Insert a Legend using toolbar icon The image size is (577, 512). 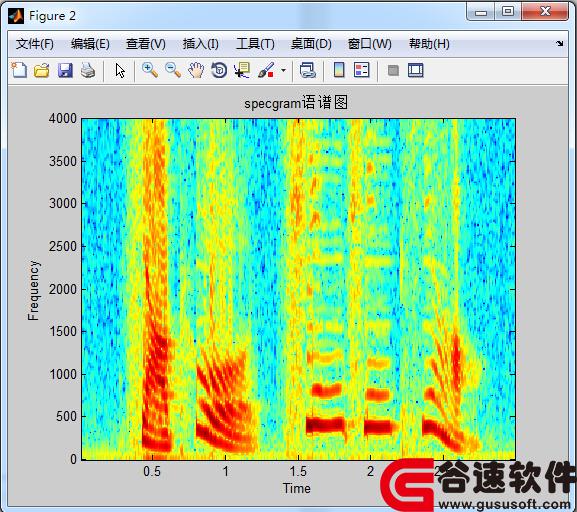click(x=361, y=70)
